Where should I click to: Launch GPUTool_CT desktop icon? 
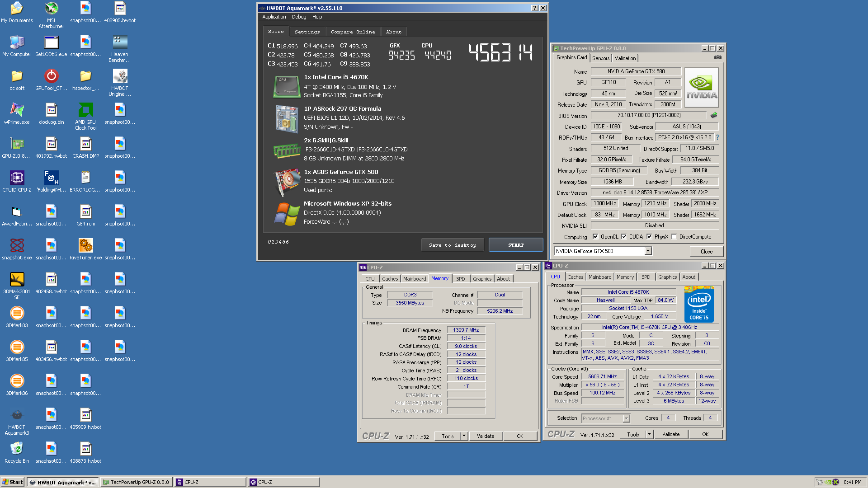(51, 80)
